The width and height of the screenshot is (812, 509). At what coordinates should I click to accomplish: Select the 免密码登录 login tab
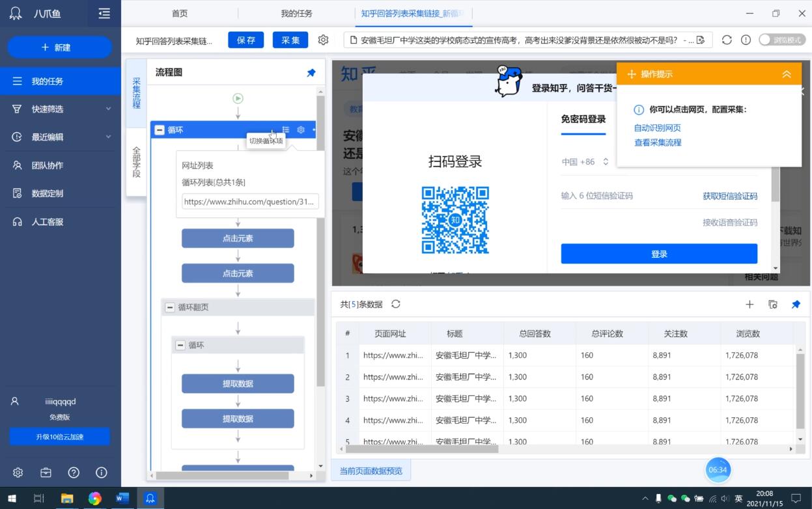[583, 119]
